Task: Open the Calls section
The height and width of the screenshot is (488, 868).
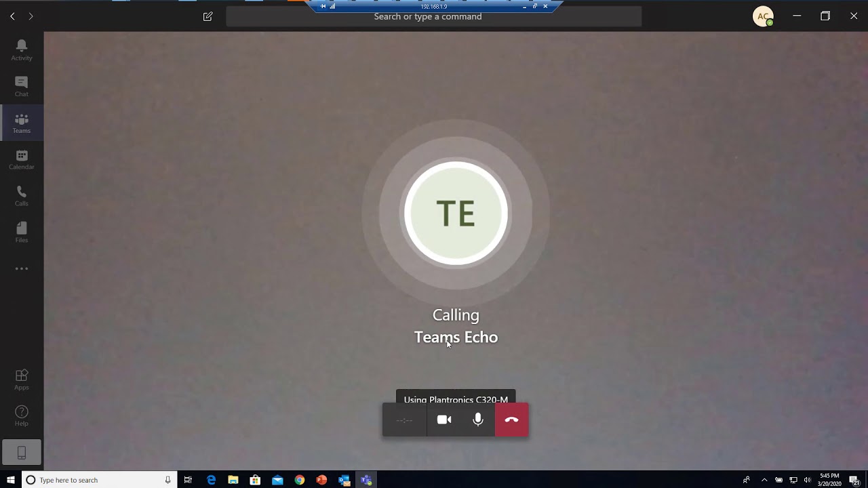Action: 22,197
